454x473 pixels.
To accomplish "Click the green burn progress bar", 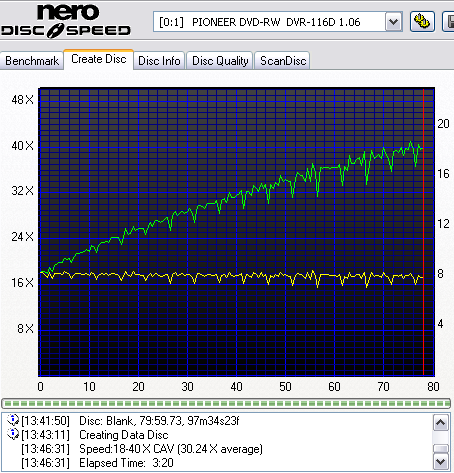I will [x=226, y=404].
